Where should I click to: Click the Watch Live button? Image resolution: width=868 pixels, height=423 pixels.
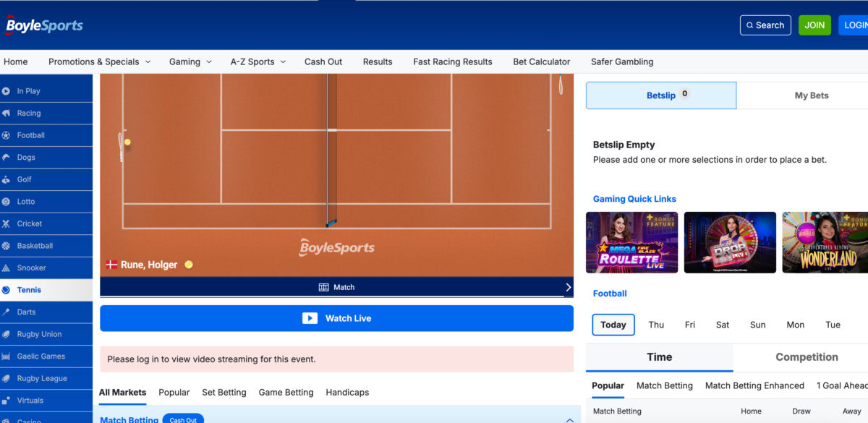point(336,318)
